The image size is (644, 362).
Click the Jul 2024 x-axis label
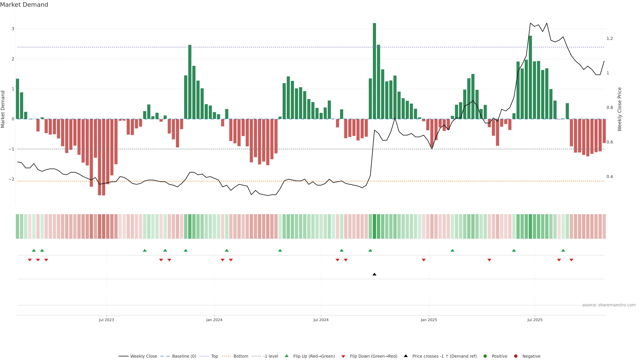coord(321,320)
